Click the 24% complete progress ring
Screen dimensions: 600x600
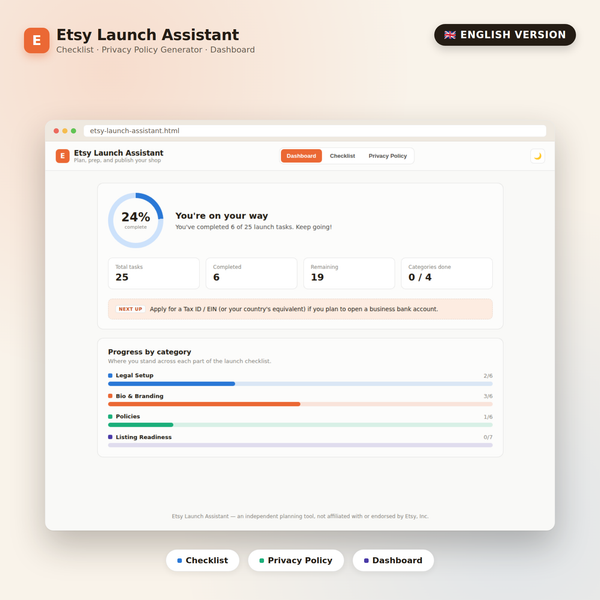click(x=136, y=220)
